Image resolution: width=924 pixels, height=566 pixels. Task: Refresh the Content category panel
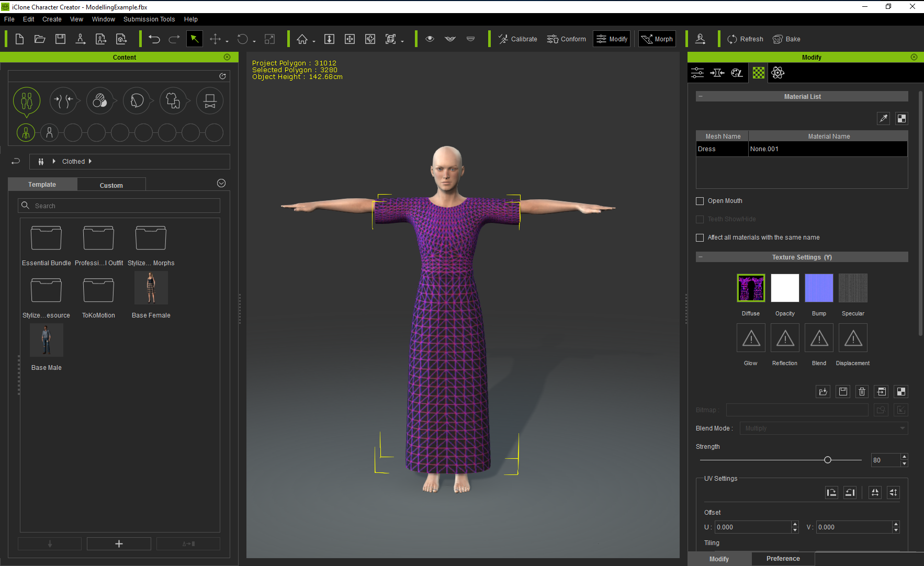[222, 76]
